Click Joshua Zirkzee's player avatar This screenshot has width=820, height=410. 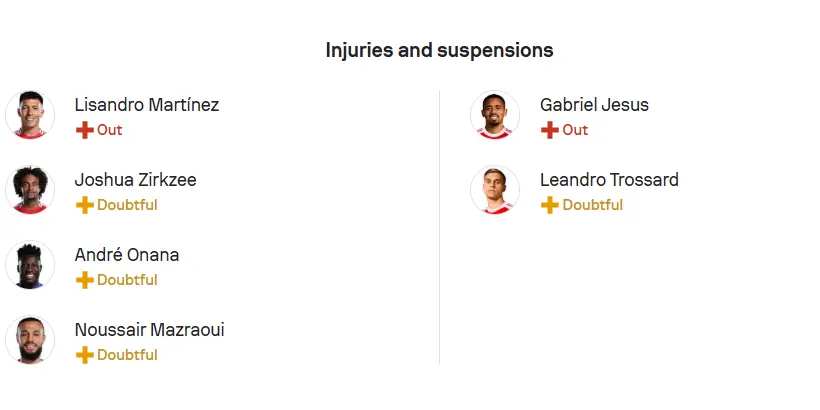tap(30, 190)
